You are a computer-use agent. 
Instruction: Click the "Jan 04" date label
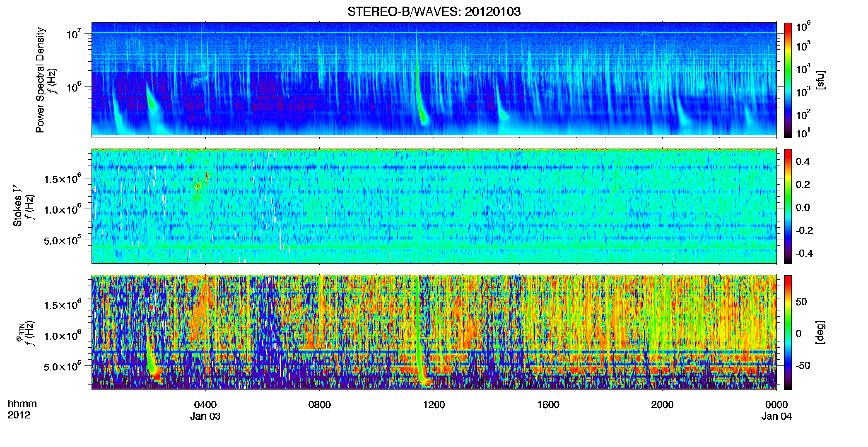776,416
